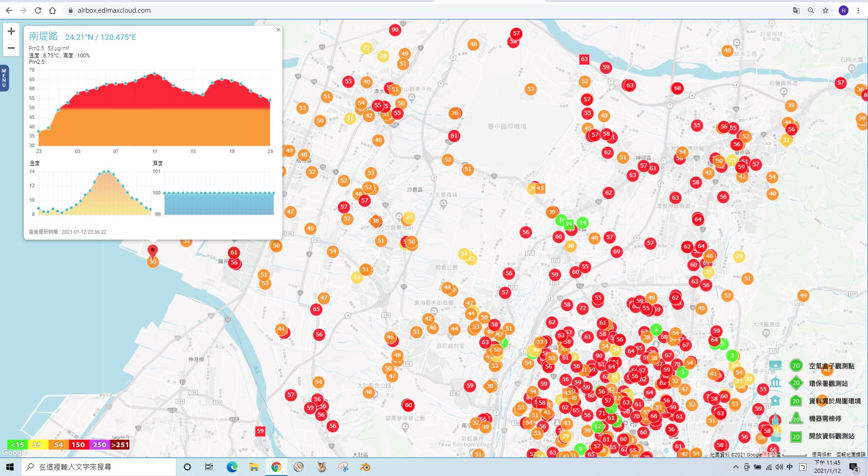Select the square 63 open-data station

[x=584, y=59]
